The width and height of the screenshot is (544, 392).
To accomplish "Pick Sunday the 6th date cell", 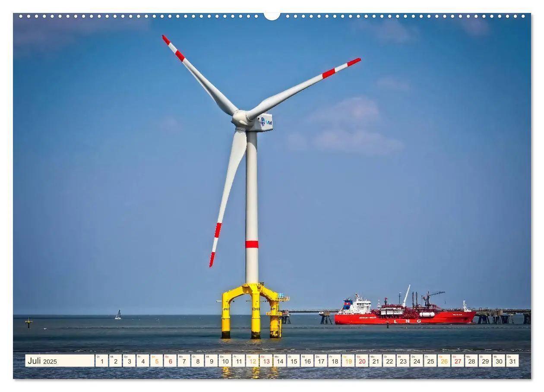I will 170,361.
